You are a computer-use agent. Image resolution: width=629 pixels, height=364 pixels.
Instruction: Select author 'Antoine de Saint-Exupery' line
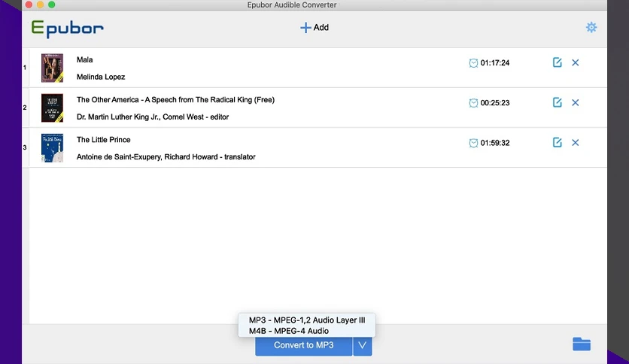[166, 157]
